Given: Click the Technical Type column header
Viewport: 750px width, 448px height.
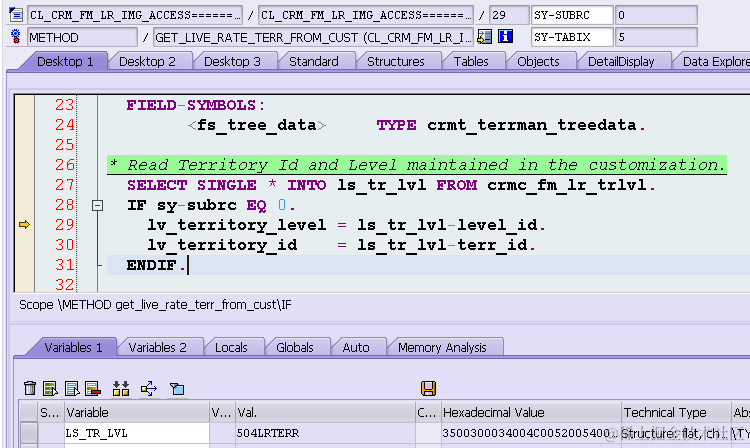Looking at the screenshot, I should (675, 412).
